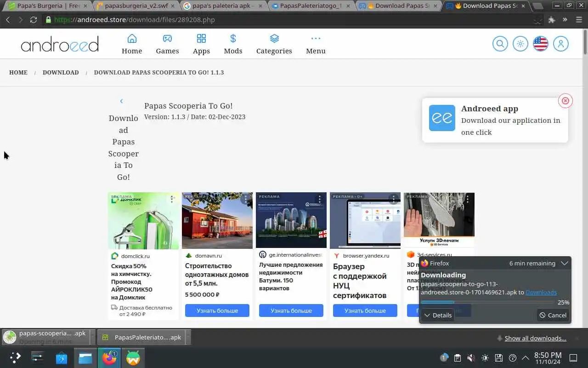Switch to papasburgeria_v2.swf tab

click(136, 6)
